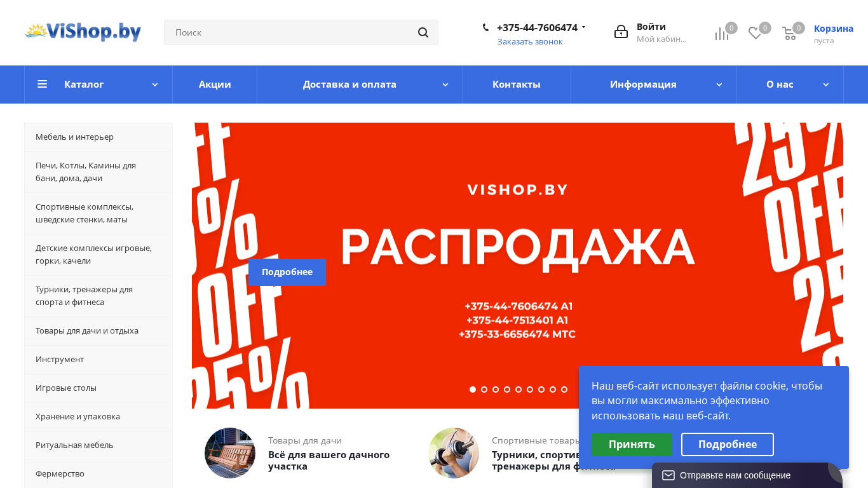Click into the Поиск search field
This screenshot has width=868, height=488.
[x=292, y=32]
